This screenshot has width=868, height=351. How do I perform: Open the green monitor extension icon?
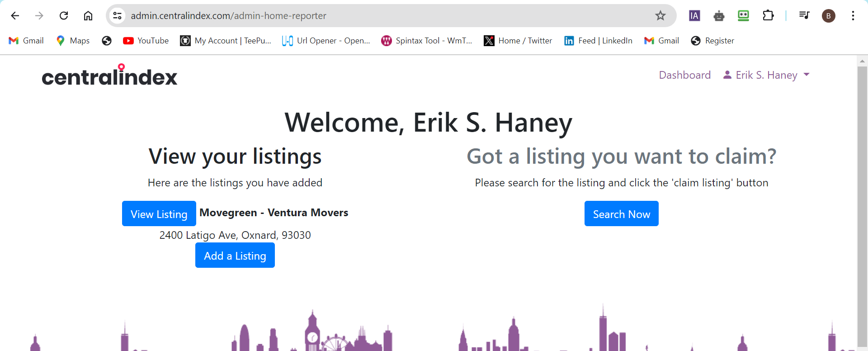tap(743, 16)
